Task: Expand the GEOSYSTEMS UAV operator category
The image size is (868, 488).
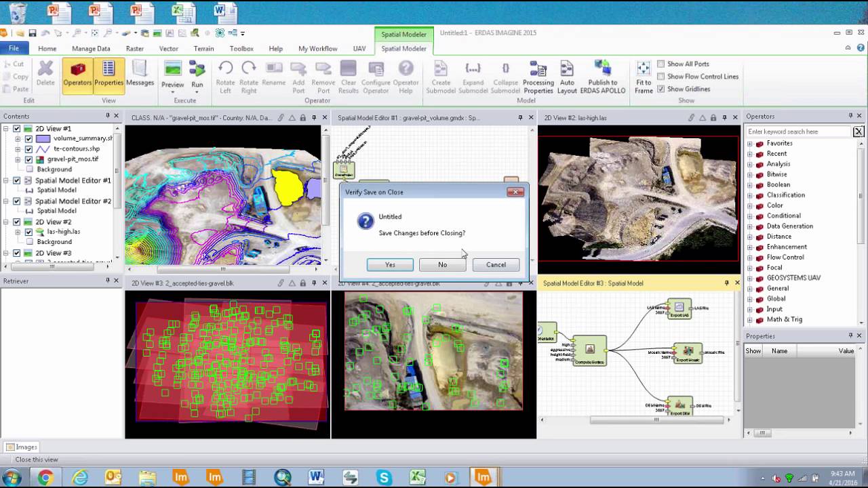Action: [x=750, y=278]
